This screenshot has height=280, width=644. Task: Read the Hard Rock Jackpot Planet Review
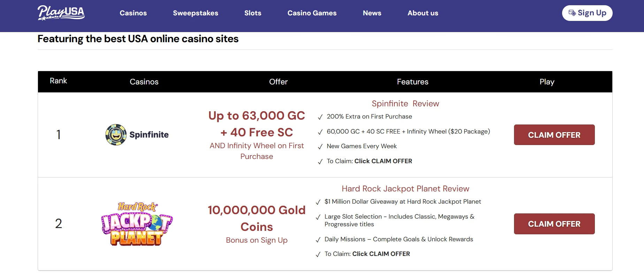(x=405, y=189)
